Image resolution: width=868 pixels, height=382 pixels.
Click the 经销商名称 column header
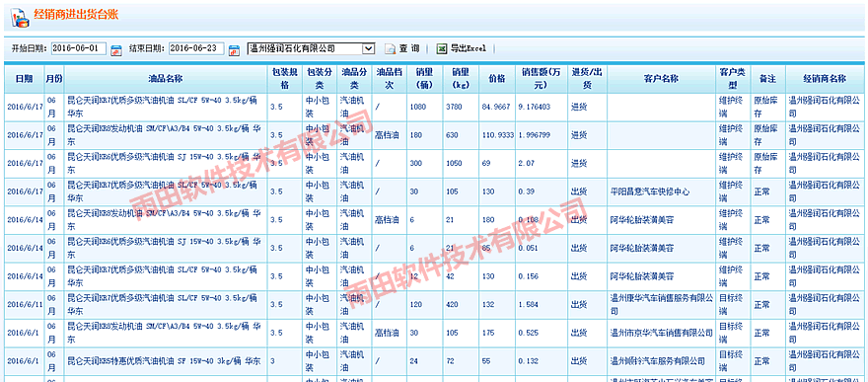click(x=825, y=79)
